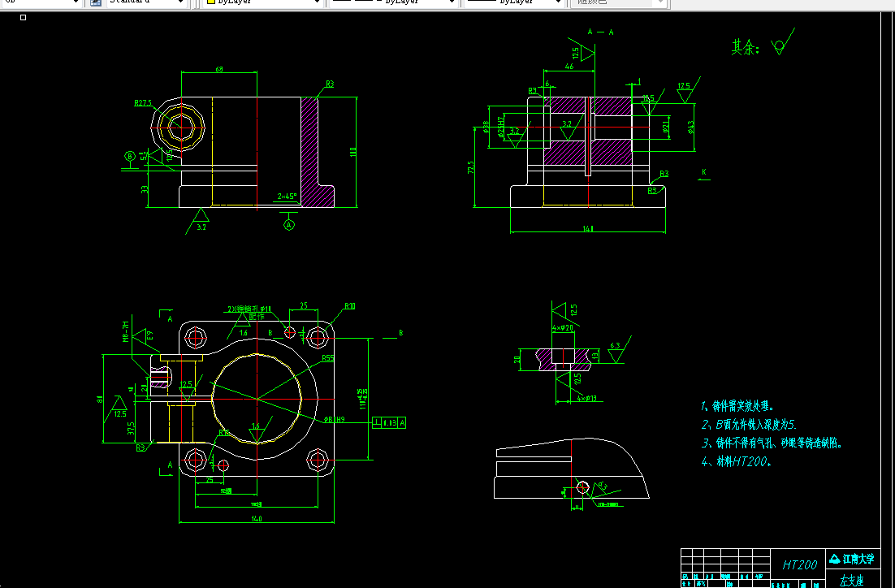Open the dashed ByLayer linetype dropdown

[x=395, y=2]
